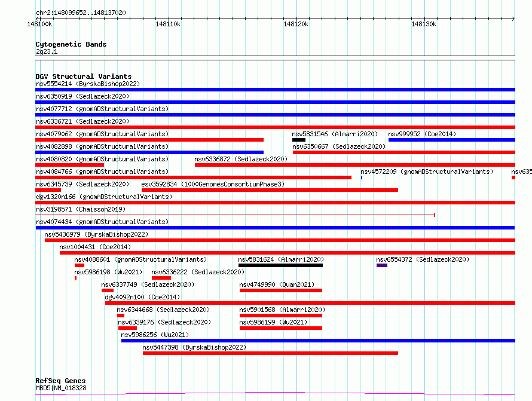Select dgv1320n166 gnomAD variant label
The image size is (532, 401).
(104, 197)
